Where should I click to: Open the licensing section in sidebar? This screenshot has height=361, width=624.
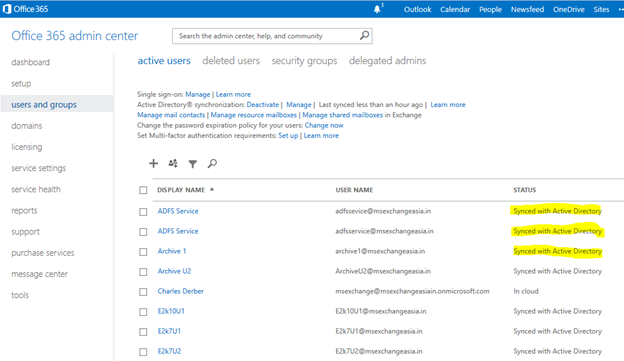coord(27,147)
